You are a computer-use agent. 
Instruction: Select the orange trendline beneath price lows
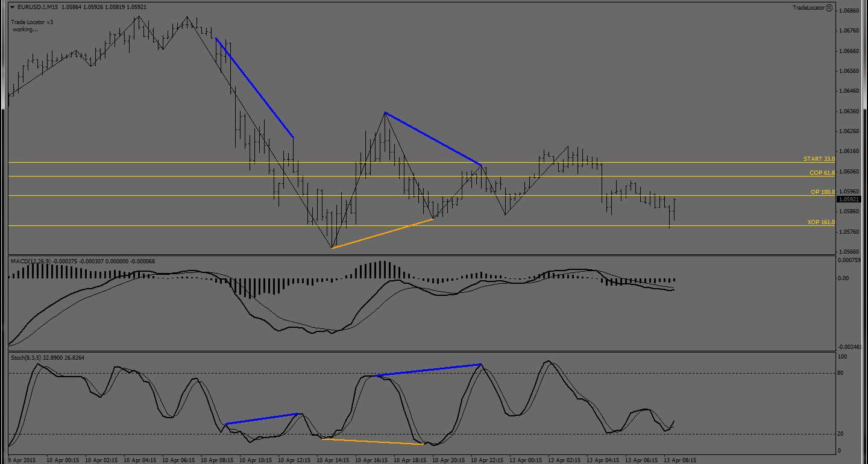tap(382, 233)
